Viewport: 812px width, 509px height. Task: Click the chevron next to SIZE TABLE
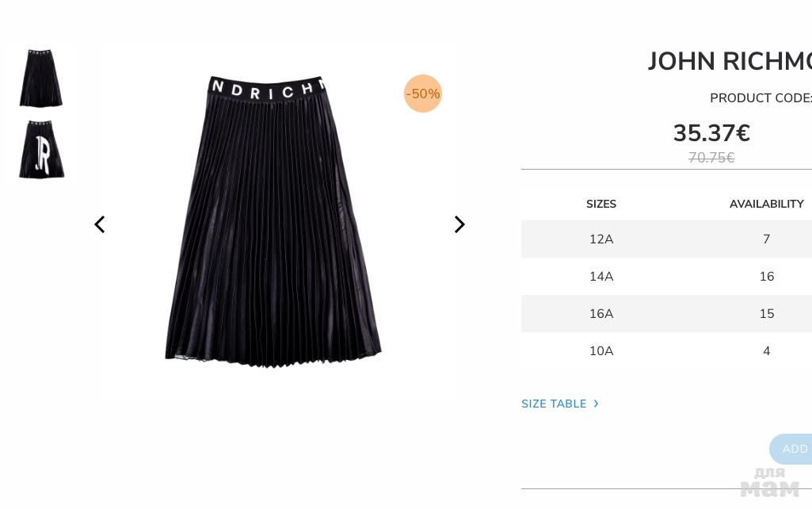(x=596, y=404)
